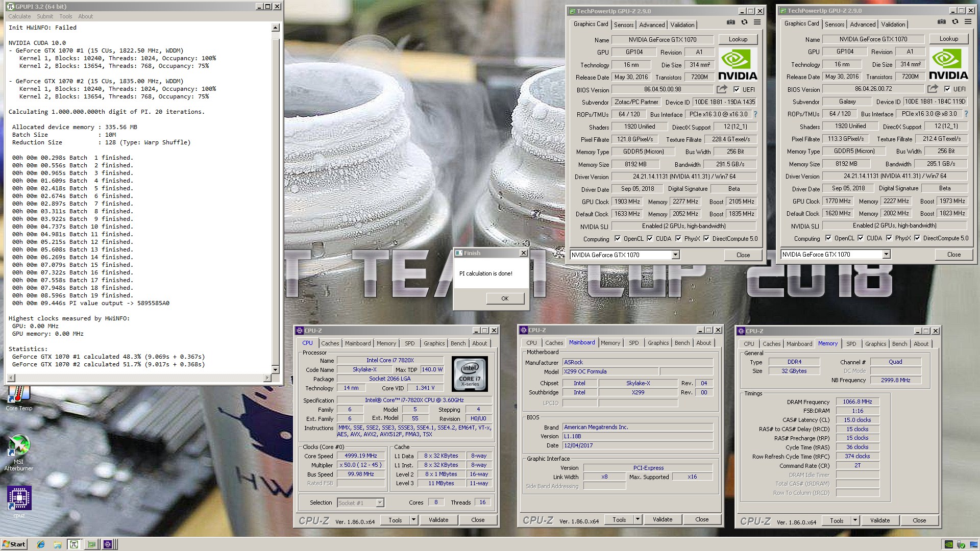Open Windows Explorer folder icon in taskbar
The width and height of the screenshot is (980, 551).
[x=58, y=544]
